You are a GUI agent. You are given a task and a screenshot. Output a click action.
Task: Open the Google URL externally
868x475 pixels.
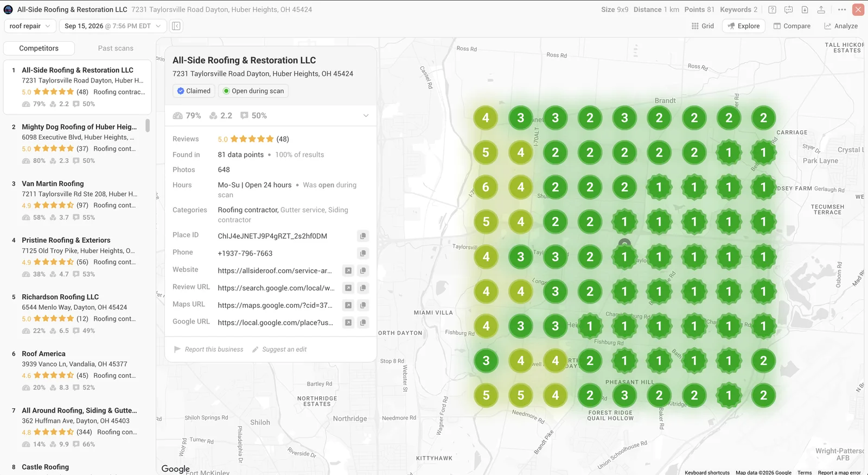point(348,322)
